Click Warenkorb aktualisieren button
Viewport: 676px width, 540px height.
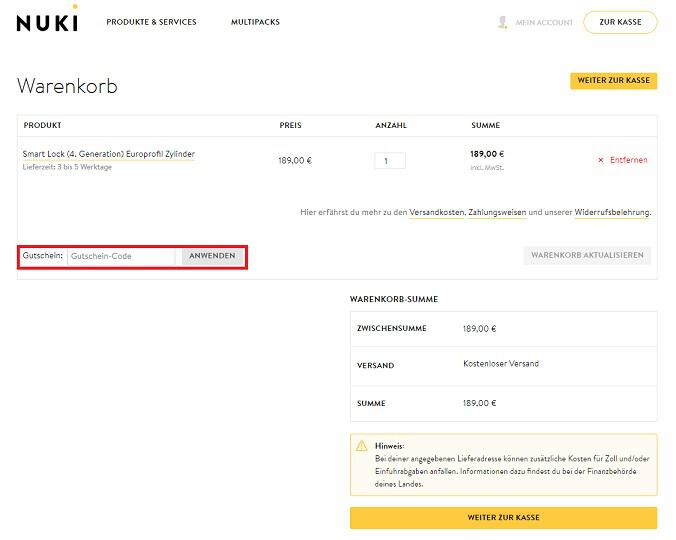(x=587, y=255)
